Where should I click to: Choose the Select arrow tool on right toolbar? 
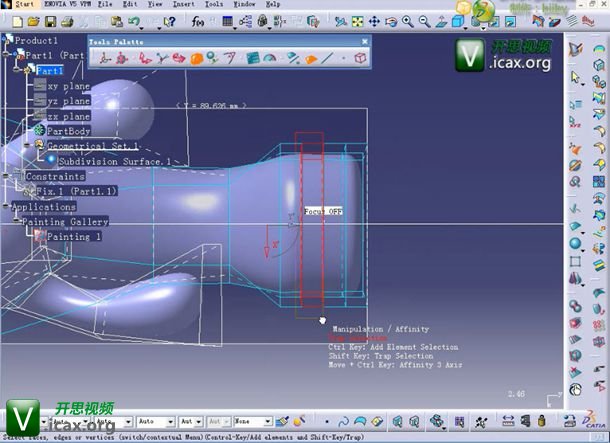coord(576,76)
